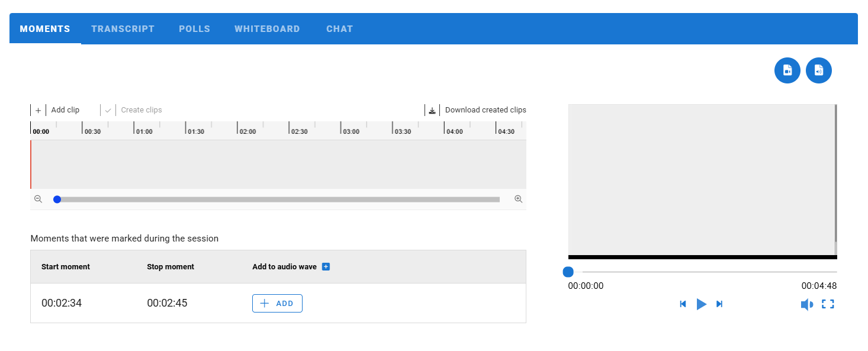Viewport: 868px width, 351px height.
Task: Go to the Whiteboard tab
Action: click(x=267, y=29)
